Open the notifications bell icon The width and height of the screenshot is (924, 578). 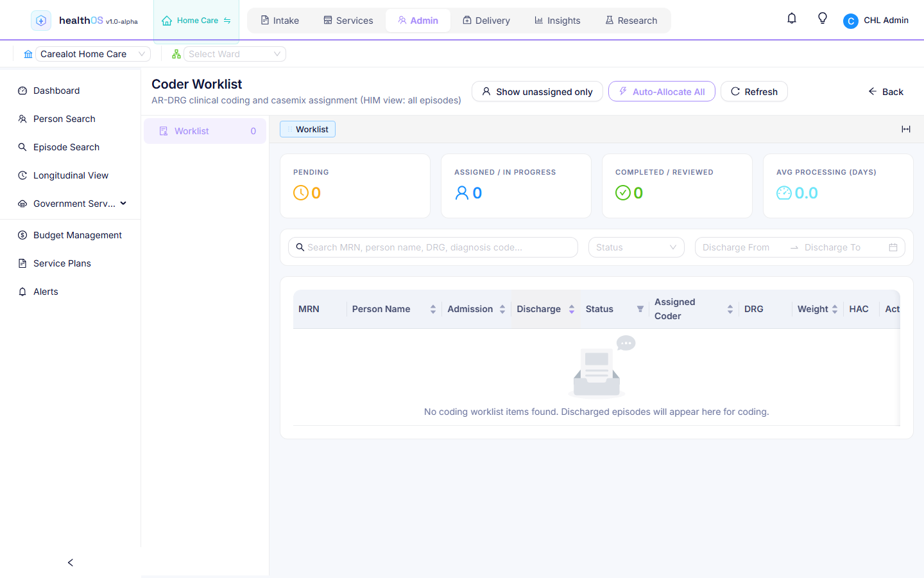point(792,19)
